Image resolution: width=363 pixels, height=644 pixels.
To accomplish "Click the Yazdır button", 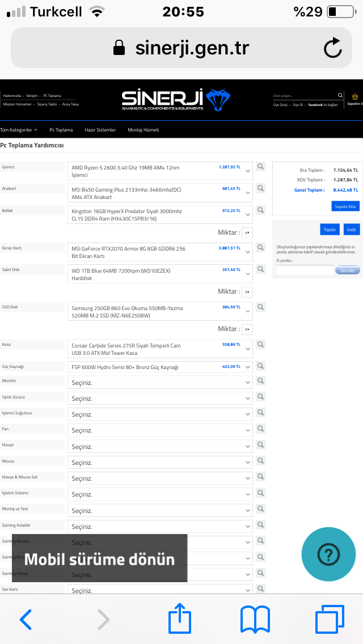I will pyautogui.click(x=330, y=229).
